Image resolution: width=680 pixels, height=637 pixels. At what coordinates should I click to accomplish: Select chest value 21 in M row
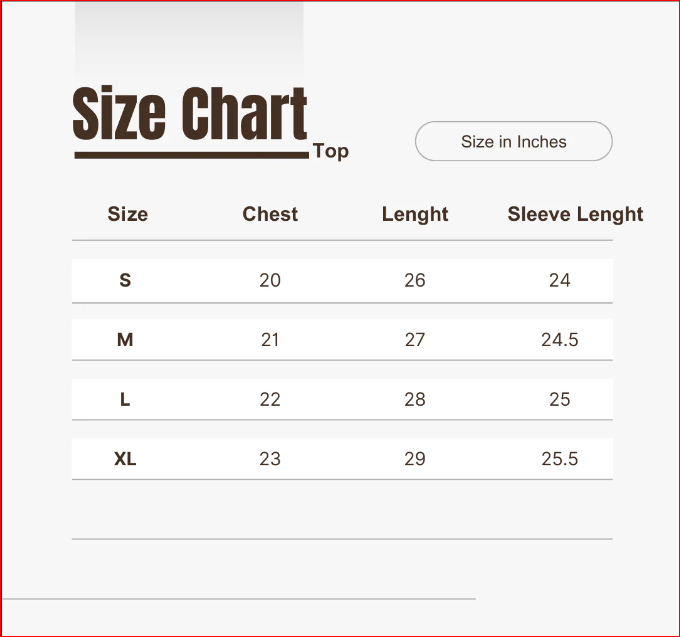270,340
